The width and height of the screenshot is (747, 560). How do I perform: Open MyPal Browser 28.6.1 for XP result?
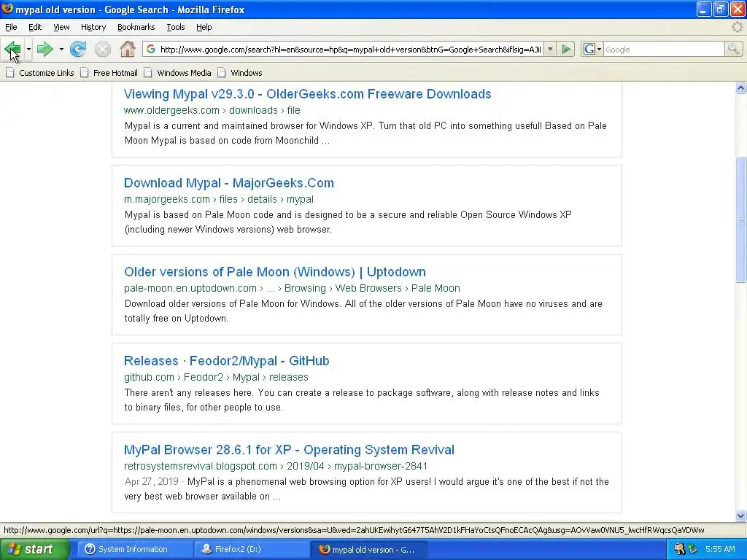[289, 450]
